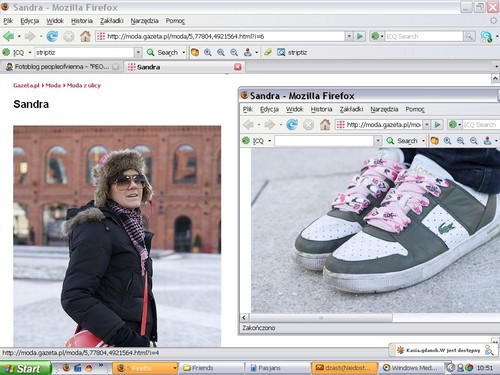Open Edycja menu in main window
This screenshot has height=375, width=500.
click(x=30, y=21)
